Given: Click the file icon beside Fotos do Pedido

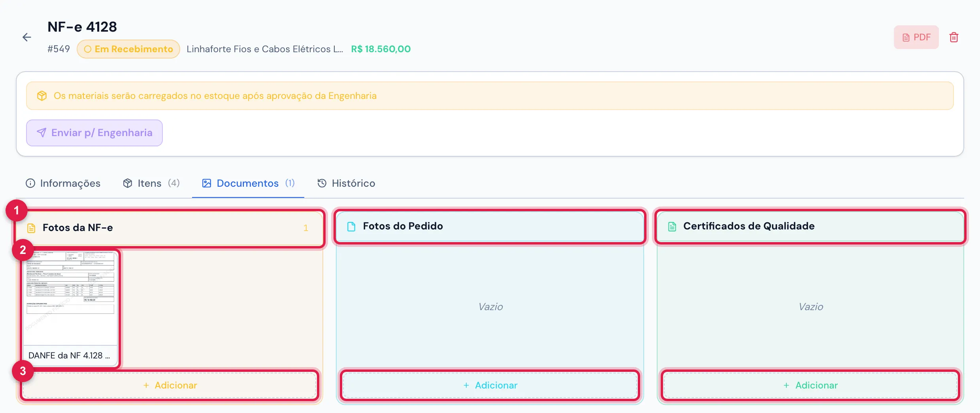Looking at the screenshot, I should click(351, 226).
